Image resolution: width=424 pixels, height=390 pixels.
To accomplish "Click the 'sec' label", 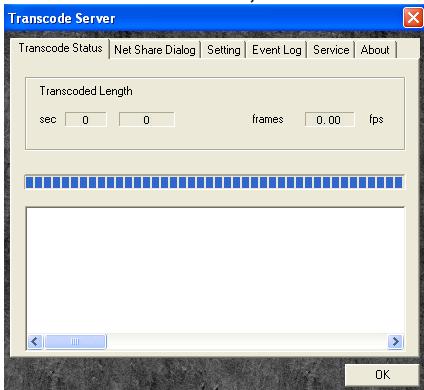I will click(x=48, y=119).
